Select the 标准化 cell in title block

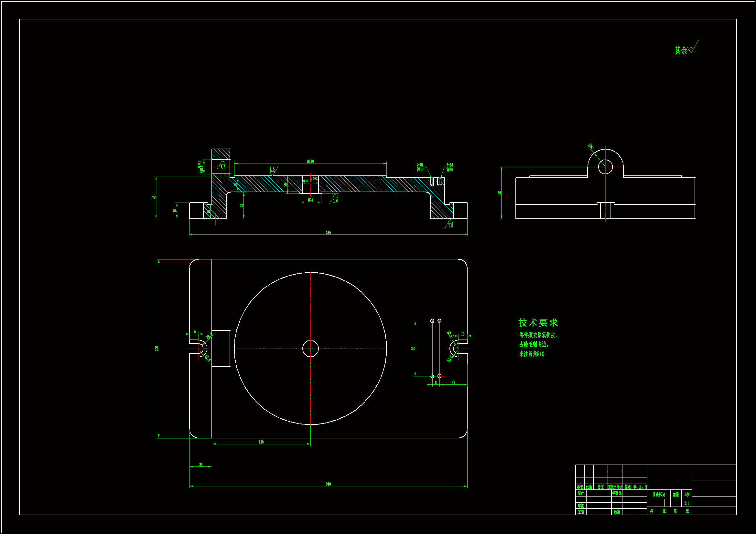click(x=617, y=493)
